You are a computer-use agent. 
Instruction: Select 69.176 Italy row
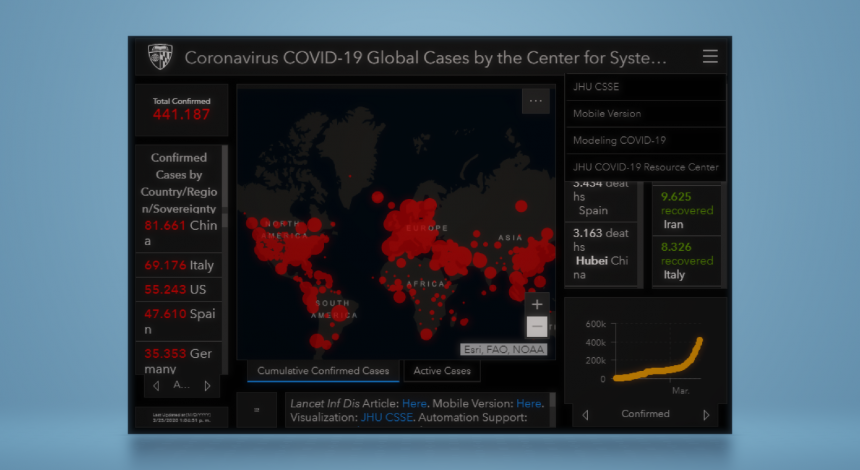(x=179, y=265)
